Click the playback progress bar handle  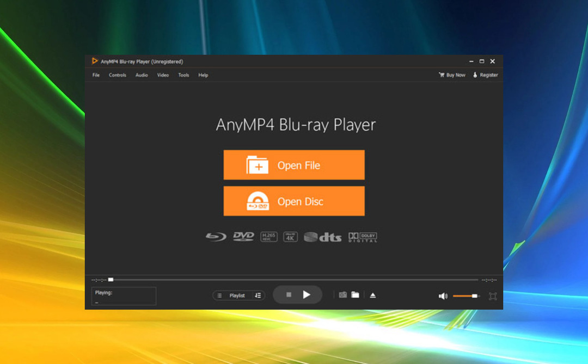click(x=111, y=280)
